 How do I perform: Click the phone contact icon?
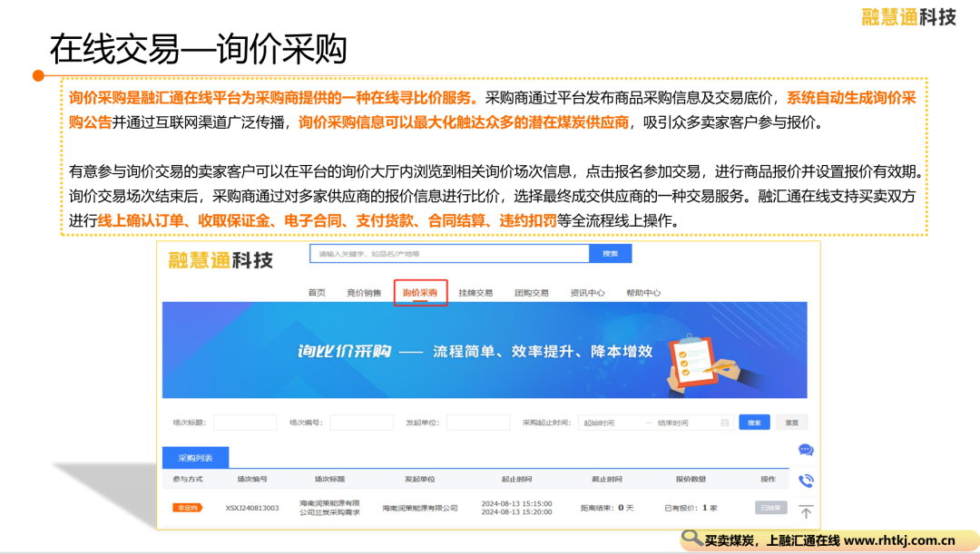tap(806, 481)
